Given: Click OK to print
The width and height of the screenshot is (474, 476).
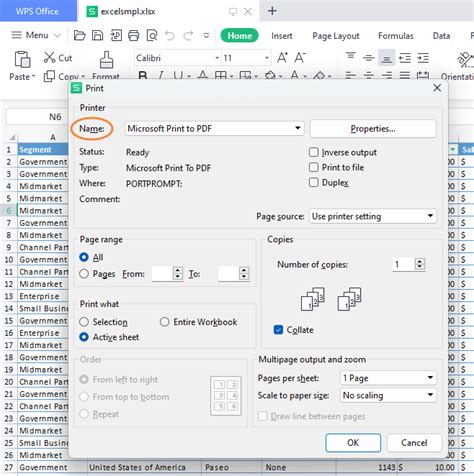Looking at the screenshot, I should point(353,443).
